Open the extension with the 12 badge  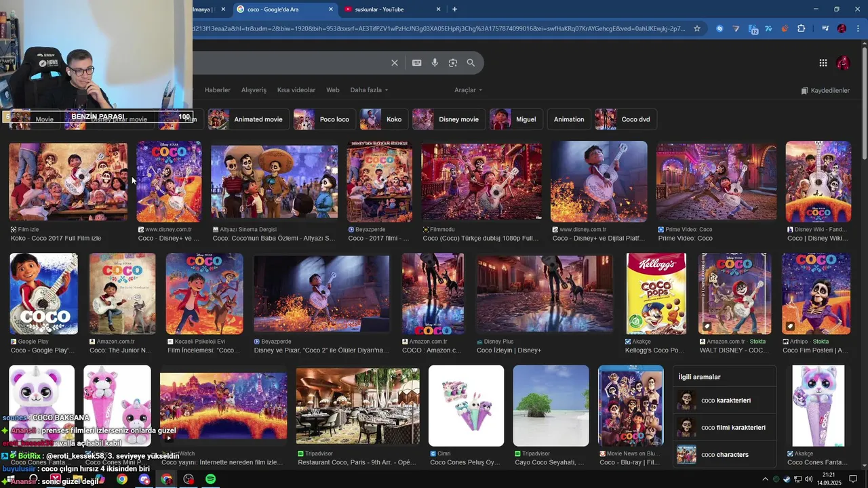[x=753, y=29]
